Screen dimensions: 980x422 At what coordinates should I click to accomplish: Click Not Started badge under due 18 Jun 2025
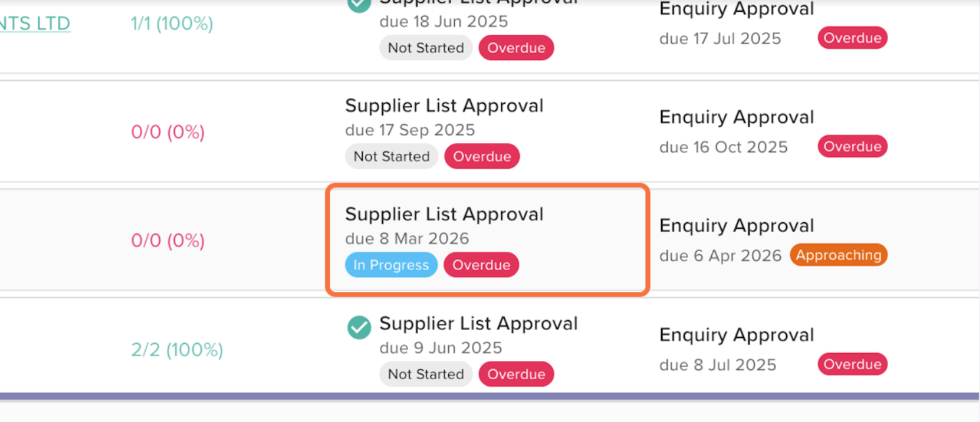(x=425, y=48)
